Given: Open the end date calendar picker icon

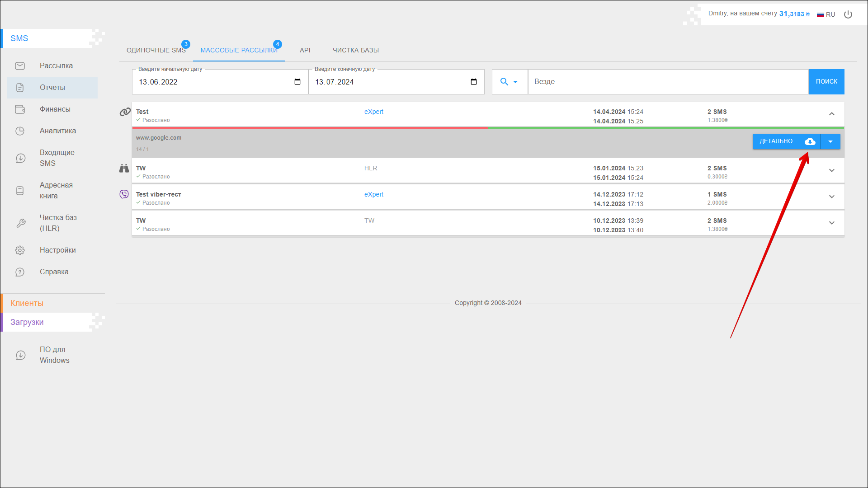Looking at the screenshot, I should click(x=474, y=82).
